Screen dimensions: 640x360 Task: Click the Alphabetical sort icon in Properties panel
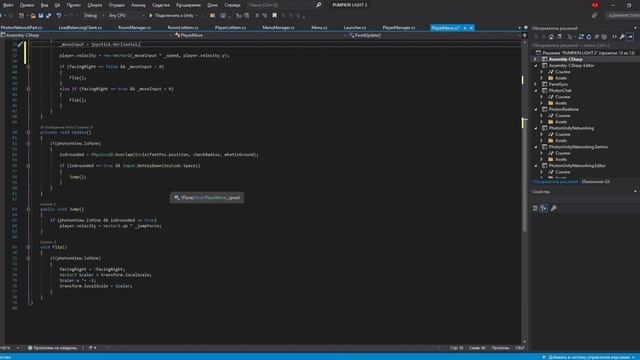click(x=544, y=208)
